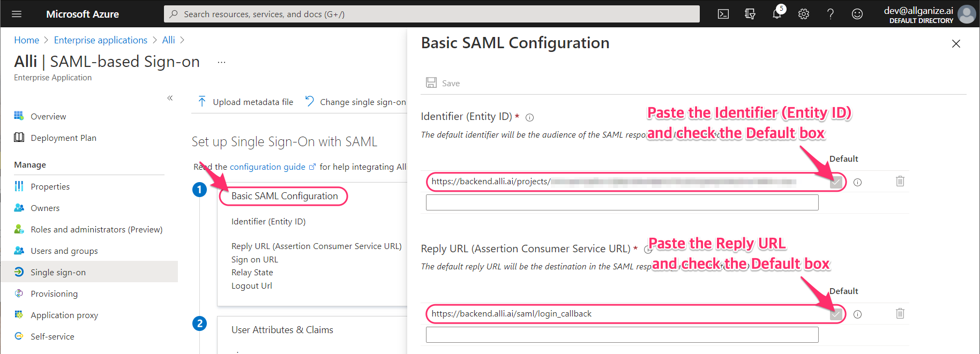The width and height of the screenshot is (980, 354).
Task: Open the feedback smiley icon
Action: pos(857,14)
